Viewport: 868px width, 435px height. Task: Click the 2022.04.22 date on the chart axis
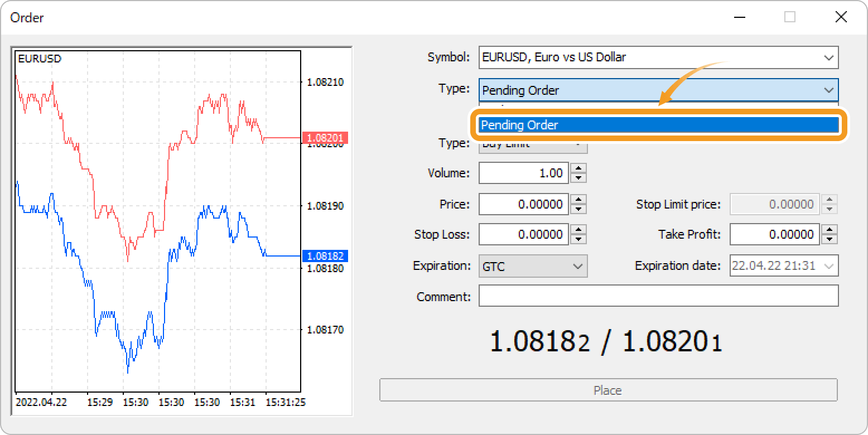pos(42,402)
